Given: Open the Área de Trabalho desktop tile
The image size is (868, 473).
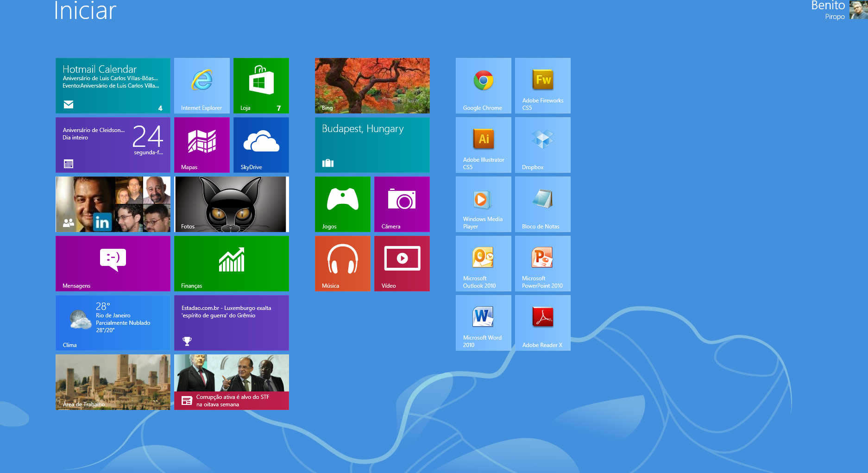Looking at the screenshot, I should (113, 382).
